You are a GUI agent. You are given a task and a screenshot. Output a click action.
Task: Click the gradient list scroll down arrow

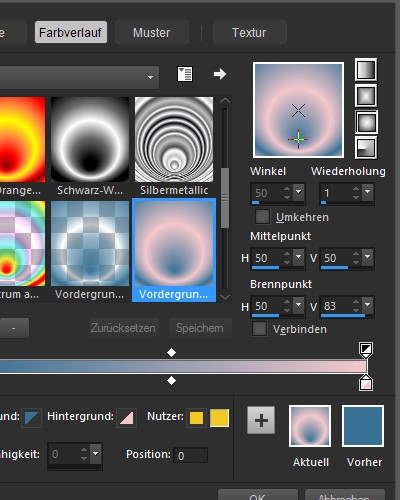point(225,296)
